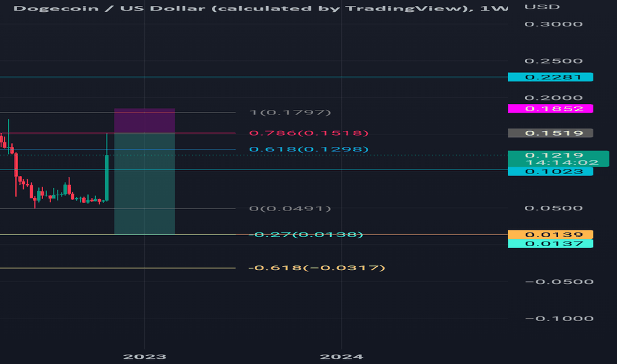This screenshot has height=364, width=617.
Task: Click the 0.2000 price axis tick
Action: 553,97
